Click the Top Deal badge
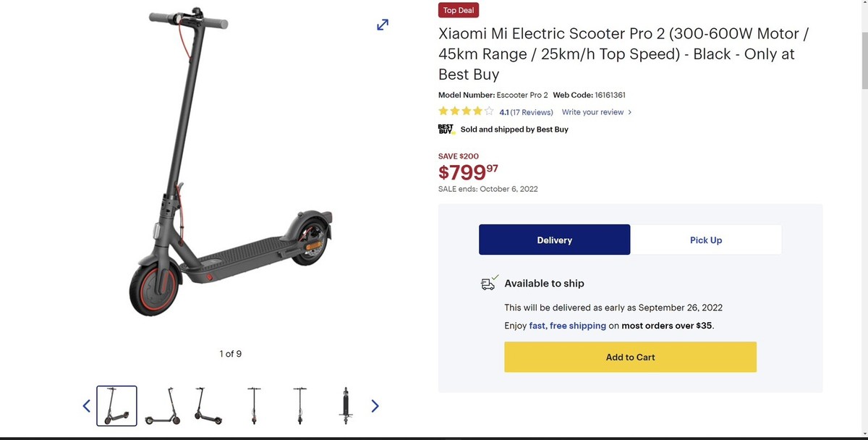This screenshot has height=440, width=868. (458, 10)
